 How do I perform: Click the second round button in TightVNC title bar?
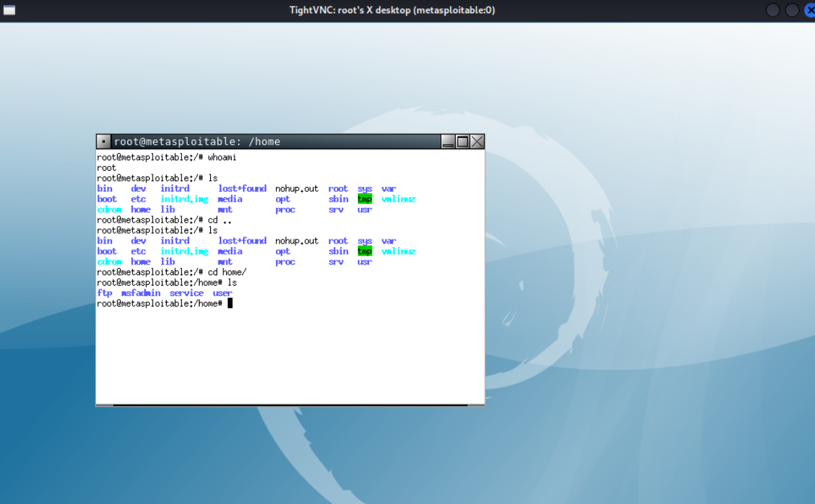[792, 10]
